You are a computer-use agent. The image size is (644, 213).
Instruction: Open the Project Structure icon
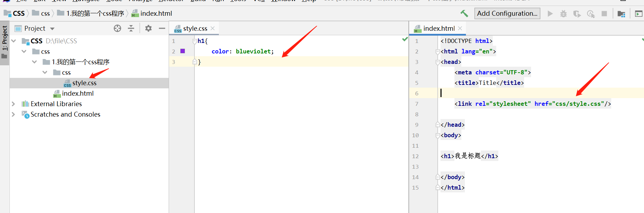(x=621, y=14)
